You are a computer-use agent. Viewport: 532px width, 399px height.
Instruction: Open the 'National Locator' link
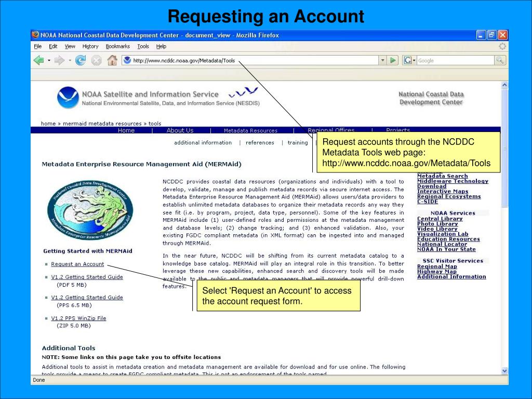[442, 244]
